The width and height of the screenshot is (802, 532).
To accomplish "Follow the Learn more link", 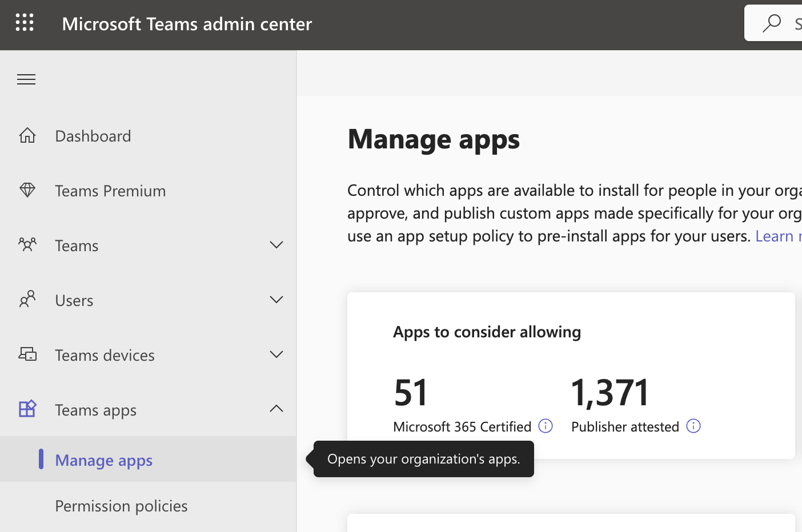I will [778, 236].
